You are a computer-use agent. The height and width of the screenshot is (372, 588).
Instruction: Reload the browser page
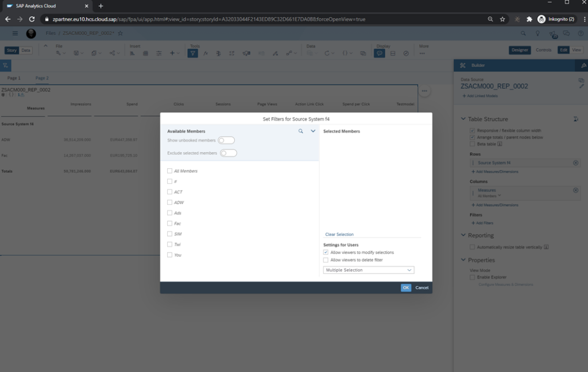(x=32, y=19)
